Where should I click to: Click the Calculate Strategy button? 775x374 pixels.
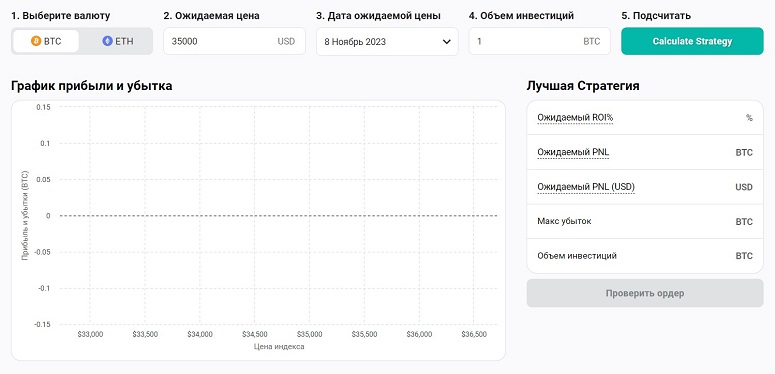click(692, 41)
